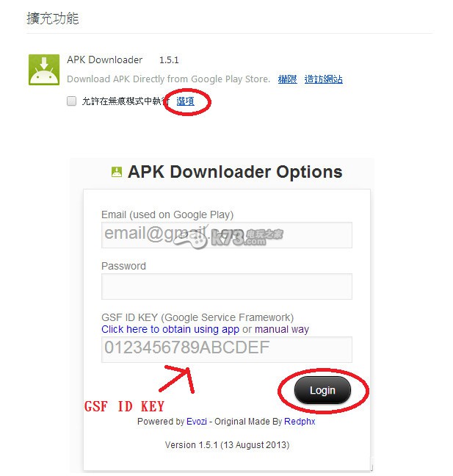Click the 擴充功能 page heading
This screenshot has height=476, width=453.
(x=52, y=18)
